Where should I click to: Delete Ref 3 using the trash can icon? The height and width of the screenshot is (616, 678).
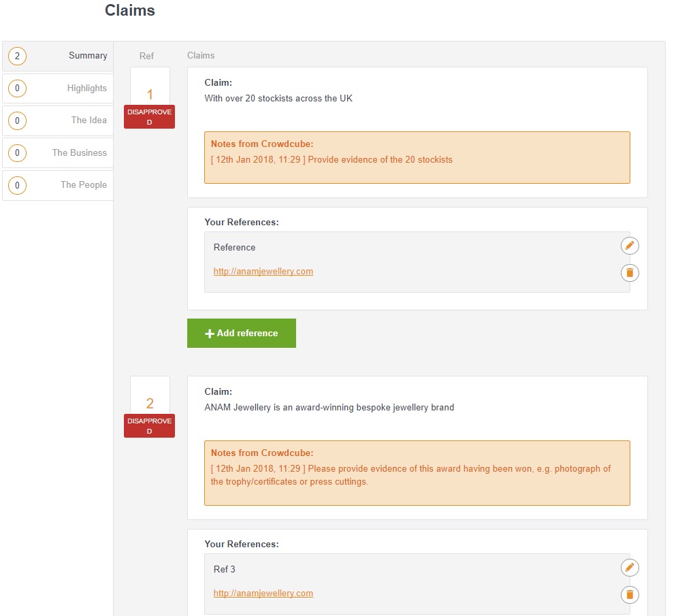click(x=629, y=595)
